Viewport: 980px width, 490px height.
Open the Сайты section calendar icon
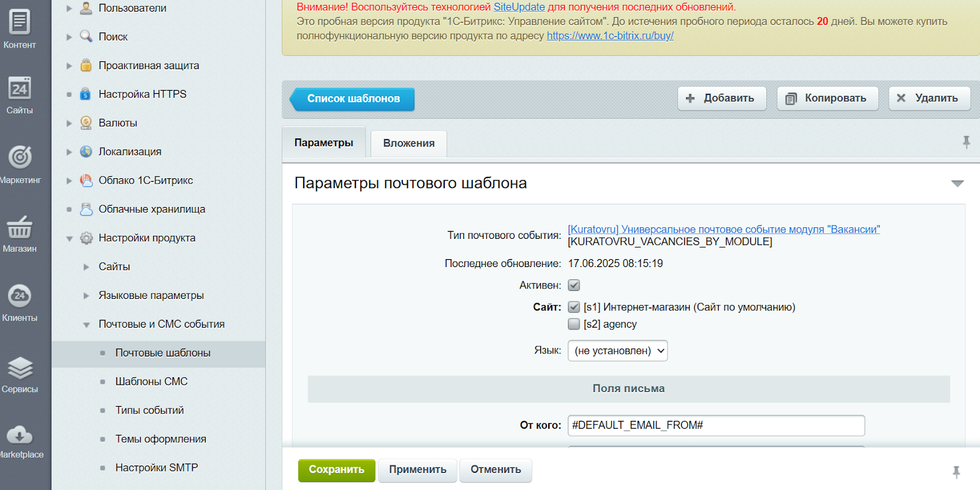pyautogui.click(x=20, y=89)
